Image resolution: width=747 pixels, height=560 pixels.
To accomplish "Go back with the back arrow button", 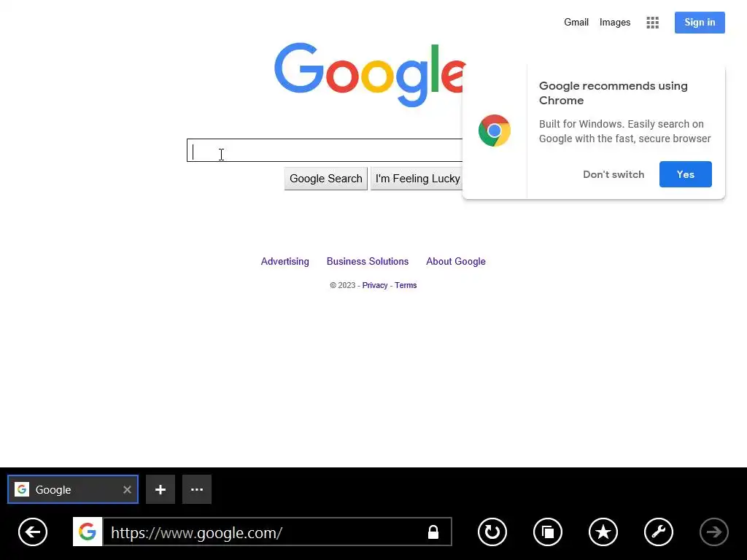I will click(x=33, y=532).
